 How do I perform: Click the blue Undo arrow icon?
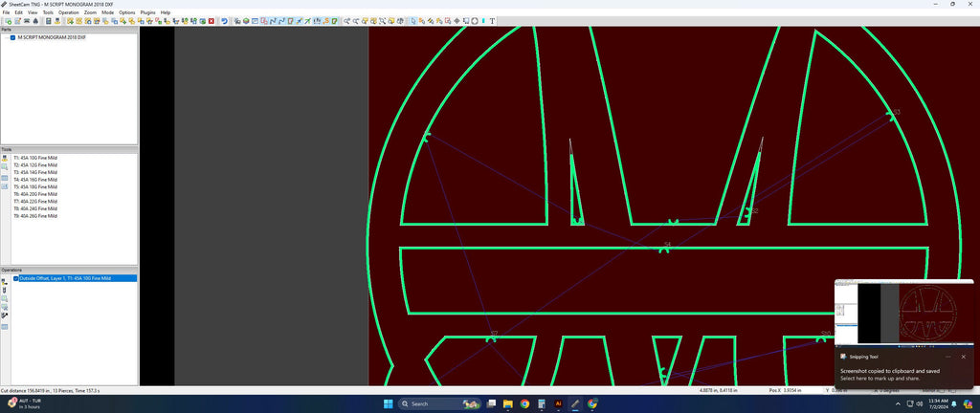[x=224, y=21]
